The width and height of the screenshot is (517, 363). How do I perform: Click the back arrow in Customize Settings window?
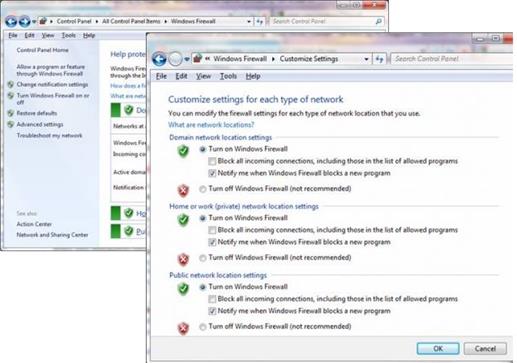159,59
